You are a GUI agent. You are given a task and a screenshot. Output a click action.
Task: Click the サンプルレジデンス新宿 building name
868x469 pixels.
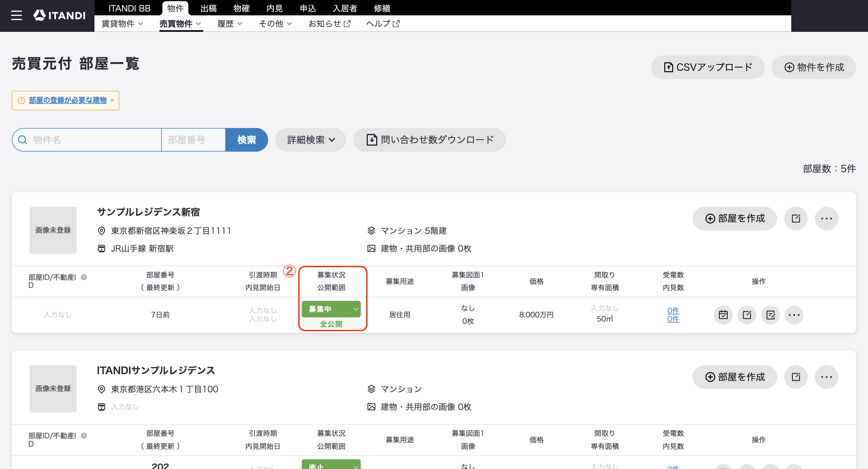(x=148, y=212)
